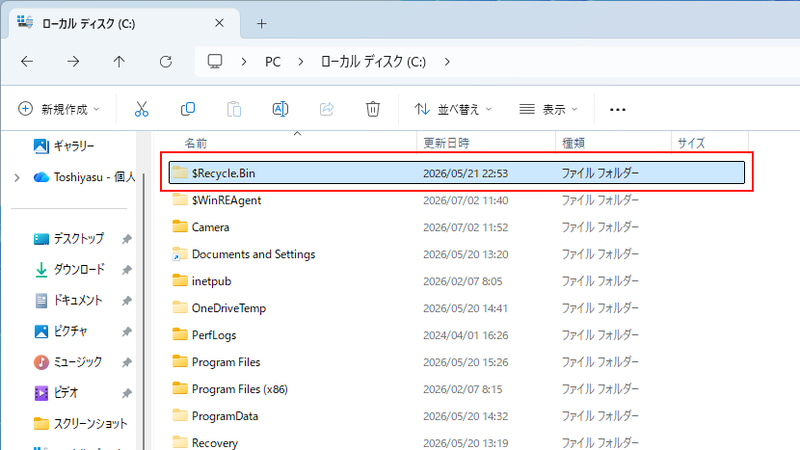This screenshot has height=450, width=800.
Task: Open the 新規作成 (New) dropdown
Action: [x=59, y=109]
